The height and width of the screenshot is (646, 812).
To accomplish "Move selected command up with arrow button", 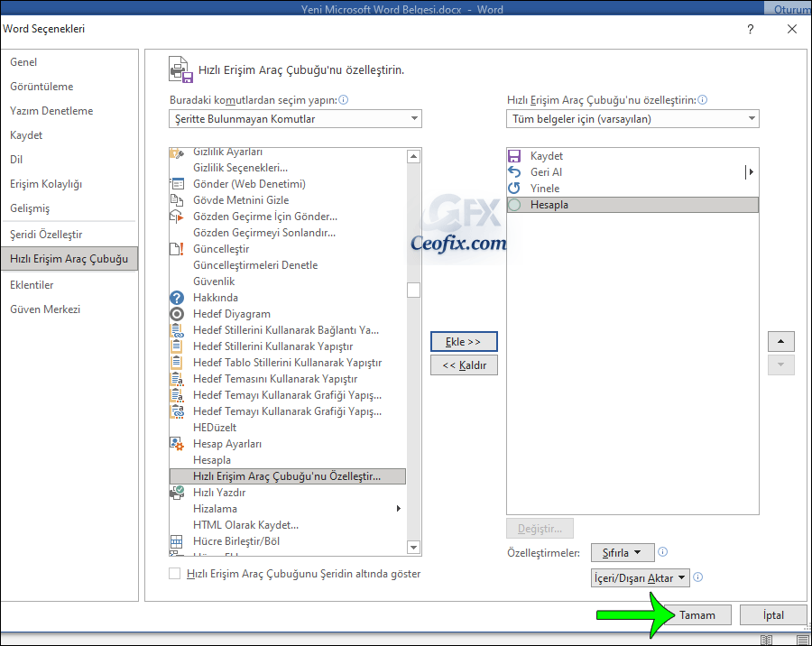I will coord(781,341).
